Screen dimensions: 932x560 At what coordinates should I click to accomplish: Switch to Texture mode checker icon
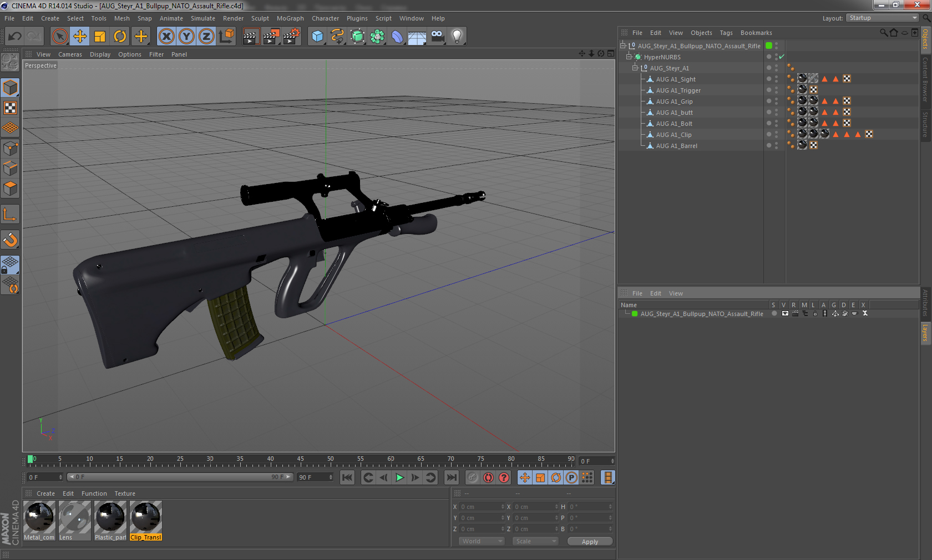[x=10, y=108]
